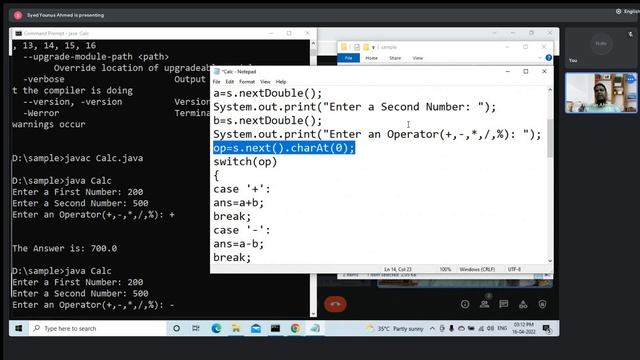This screenshot has height=360, width=640.
Task: Click the red leave call button
Action: pyautogui.click(x=335, y=304)
